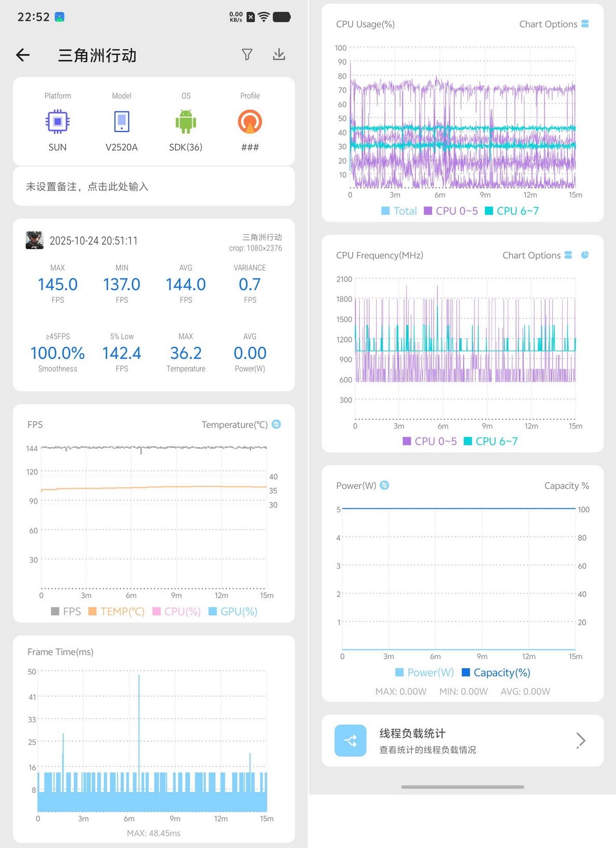Screen dimensions: 616x848
Task: Click the pie chart icon beside CPU Frequency options
Action: pyautogui.click(x=585, y=255)
